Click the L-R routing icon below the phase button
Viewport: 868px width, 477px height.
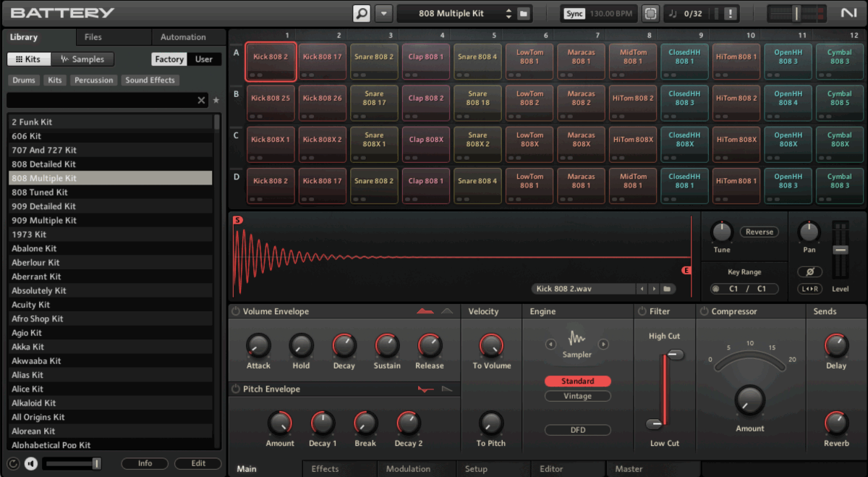tap(809, 288)
